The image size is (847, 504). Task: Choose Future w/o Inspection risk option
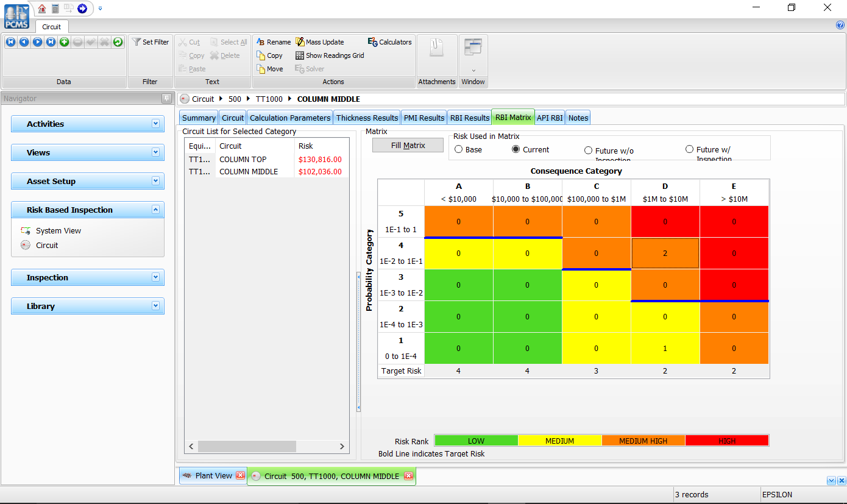pyautogui.click(x=589, y=149)
